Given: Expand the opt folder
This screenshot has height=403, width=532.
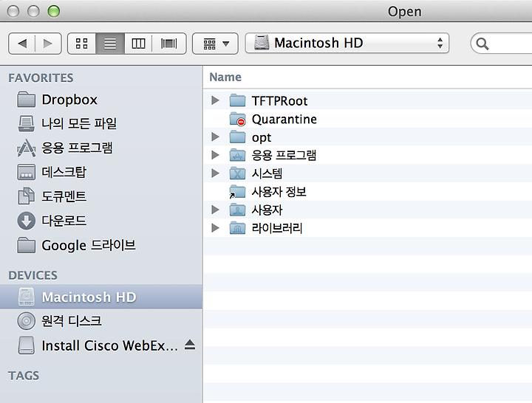Looking at the screenshot, I should click(215, 137).
